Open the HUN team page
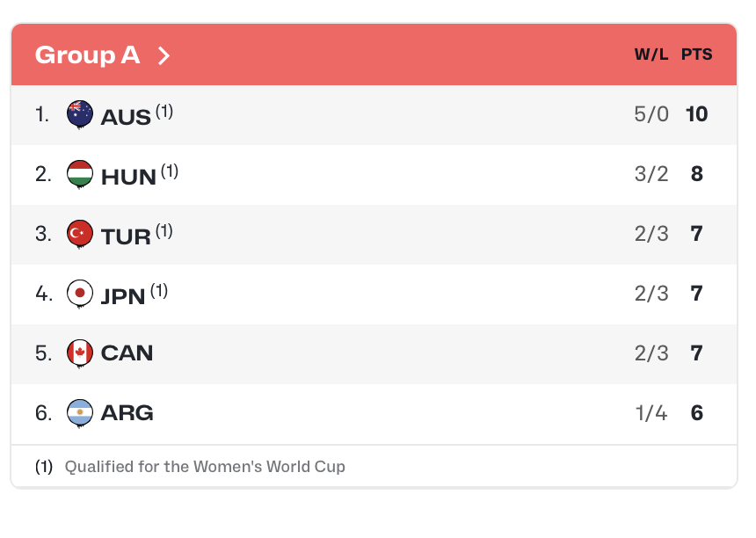 pos(128,176)
